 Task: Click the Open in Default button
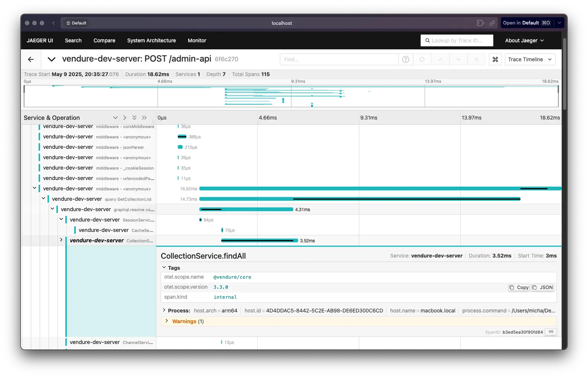(526, 23)
